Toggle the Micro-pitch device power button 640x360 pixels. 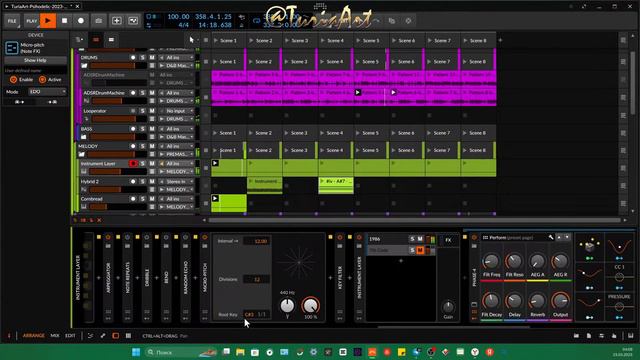(x=205, y=237)
